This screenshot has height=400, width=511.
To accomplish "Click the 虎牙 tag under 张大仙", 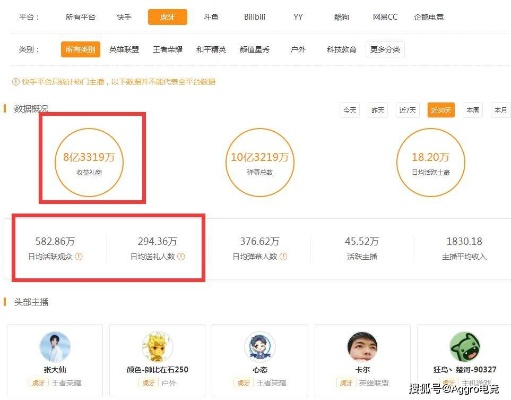I will coord(39,383).
